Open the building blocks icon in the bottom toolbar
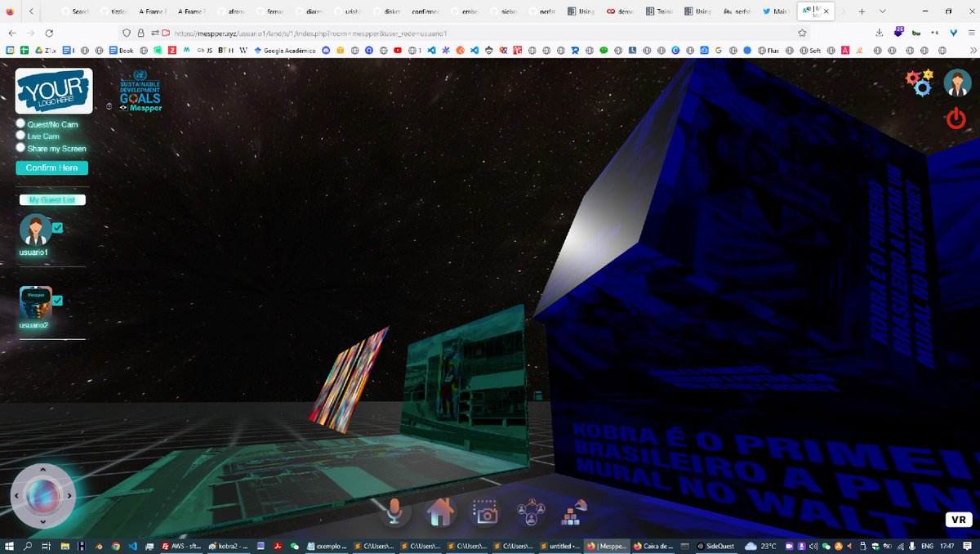 coord(575,512)
